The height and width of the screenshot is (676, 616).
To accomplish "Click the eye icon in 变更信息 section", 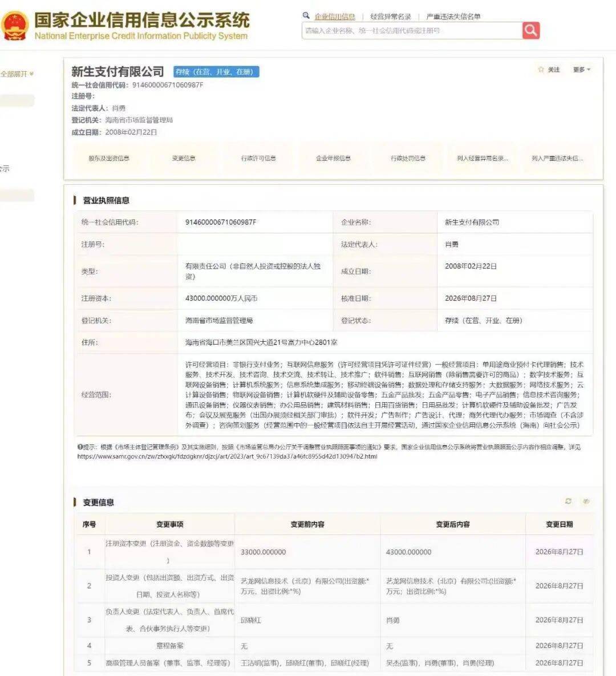I will (586, 501).
